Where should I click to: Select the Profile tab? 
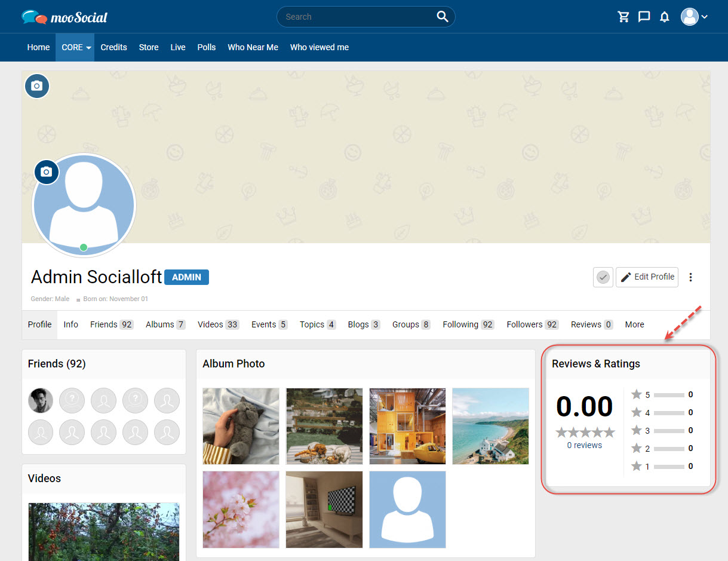40,325
